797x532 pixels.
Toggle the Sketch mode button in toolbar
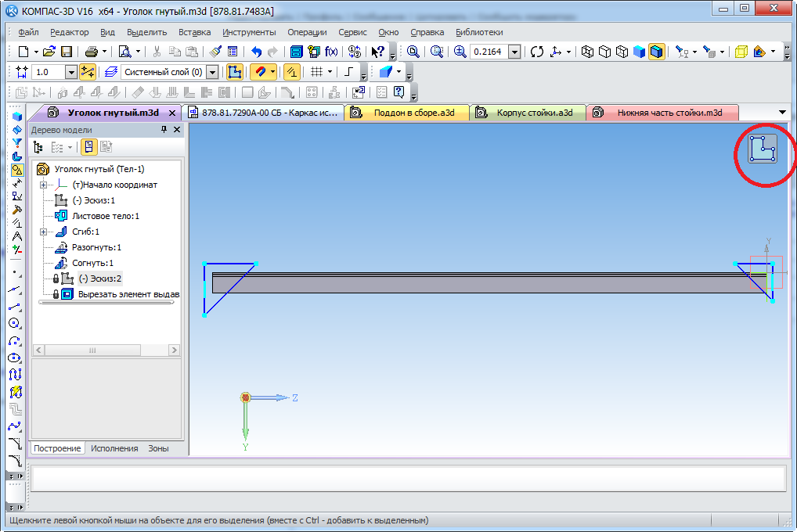coord(234,72)
